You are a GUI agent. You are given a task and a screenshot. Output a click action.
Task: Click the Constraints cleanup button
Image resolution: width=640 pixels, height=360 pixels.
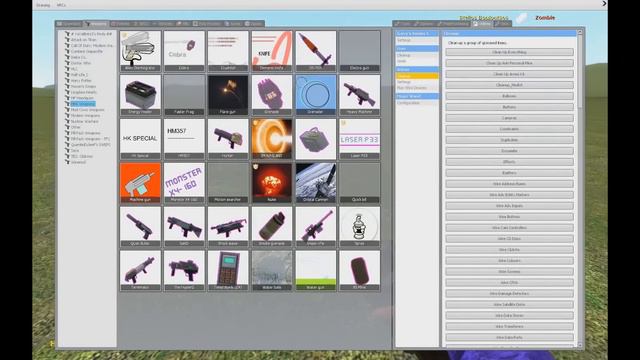click(x=509, y=129)
